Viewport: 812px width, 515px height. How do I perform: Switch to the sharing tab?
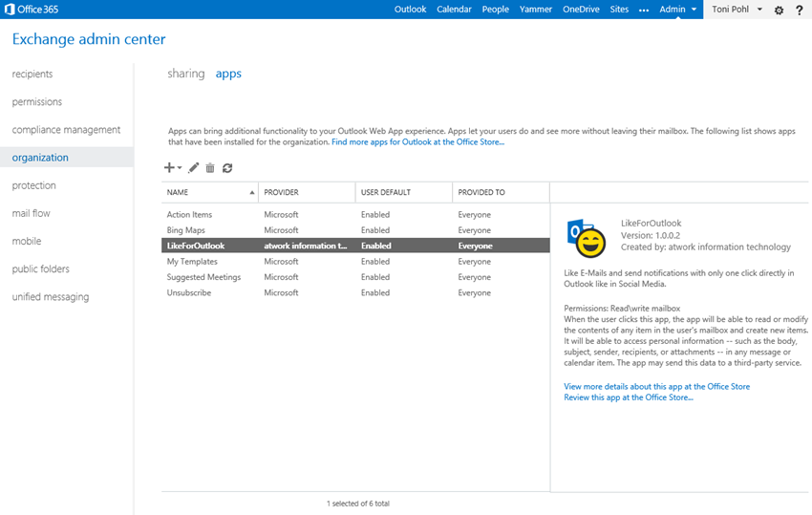pyautogui.click(x=186, y=74)
